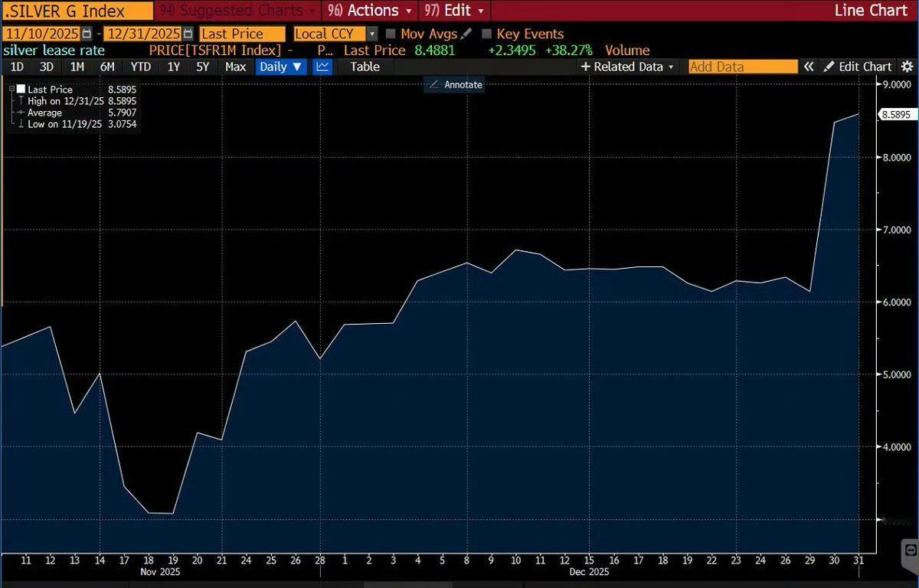Expand the Daily periodicity dropdown
The image size is (919, 588).
pyautogui.click(x=281, y=67)
